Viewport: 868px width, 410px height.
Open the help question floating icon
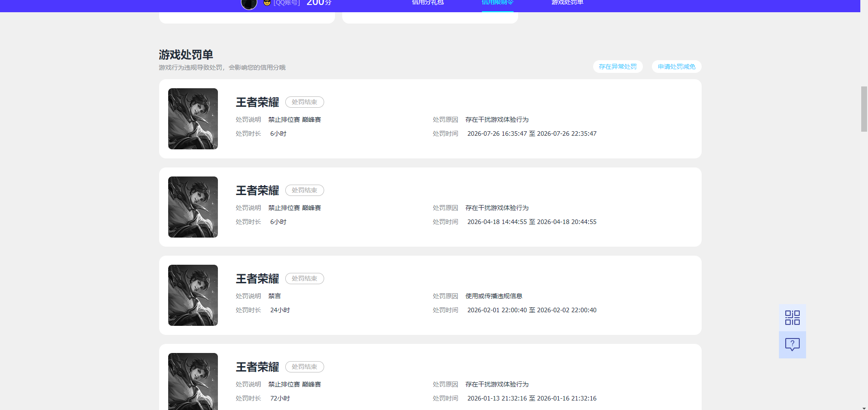pos(792,345)
